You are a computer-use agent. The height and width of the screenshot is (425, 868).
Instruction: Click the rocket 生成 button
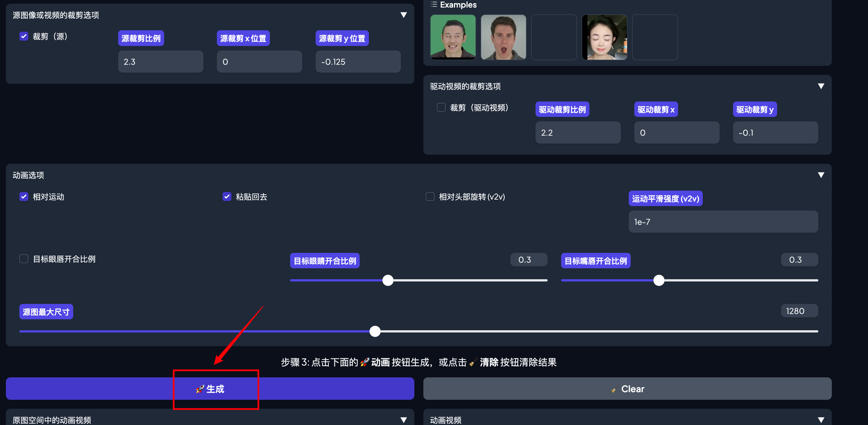pyautogui.click(x=210, y=389)
